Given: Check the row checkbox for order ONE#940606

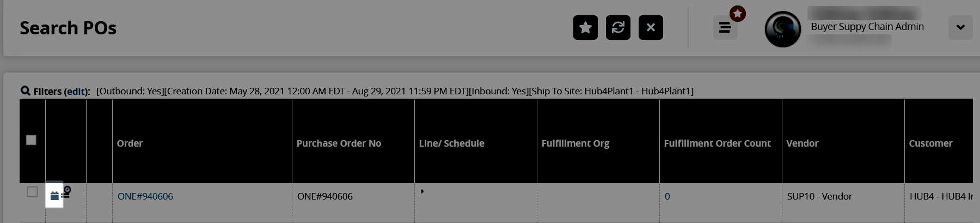Looking at the screenshot, I should (x=32, y=192).
